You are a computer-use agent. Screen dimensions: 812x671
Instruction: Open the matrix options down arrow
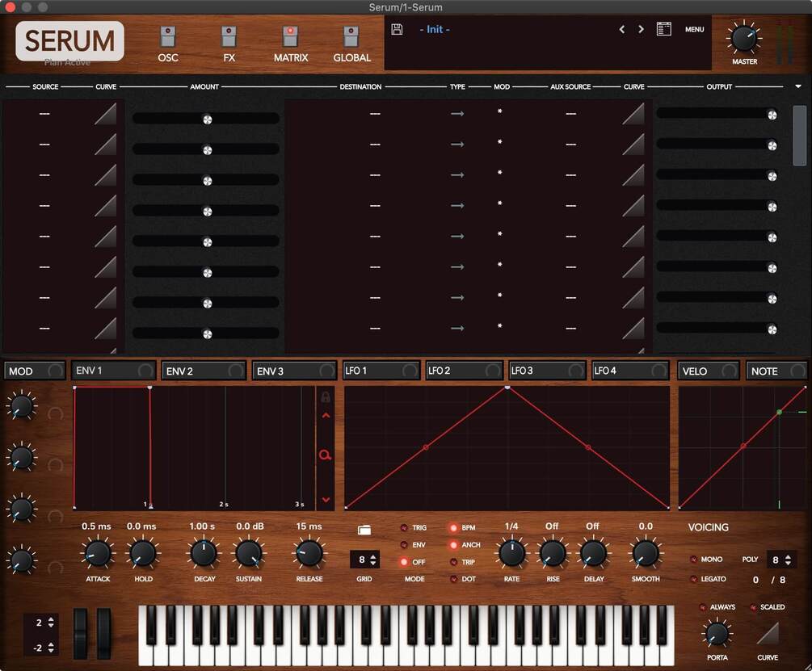click(x=798, y=86)
